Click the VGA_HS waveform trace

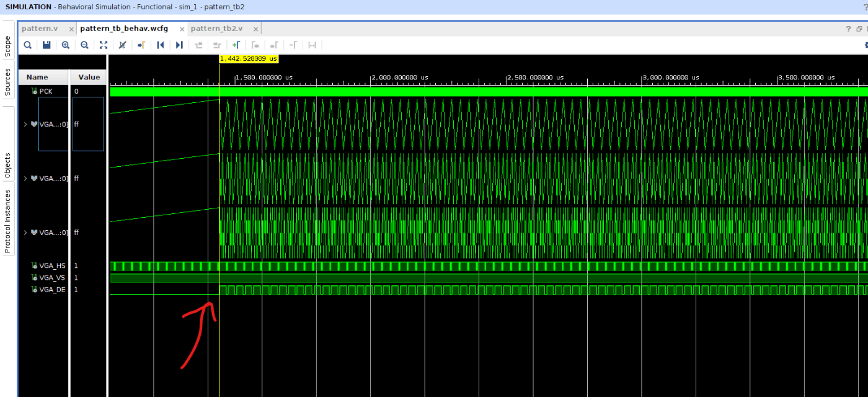(x=489, y=266)
